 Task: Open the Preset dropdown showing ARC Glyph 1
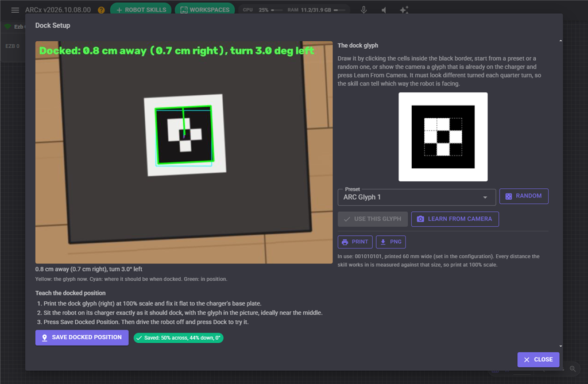[x=417, y=197]
